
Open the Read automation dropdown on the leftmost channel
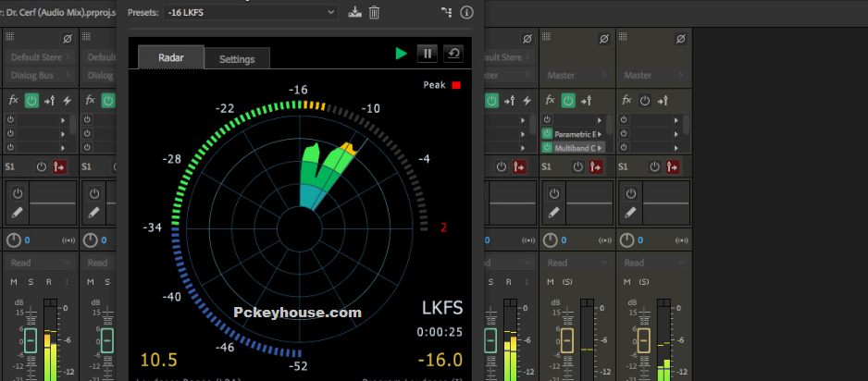41,263
